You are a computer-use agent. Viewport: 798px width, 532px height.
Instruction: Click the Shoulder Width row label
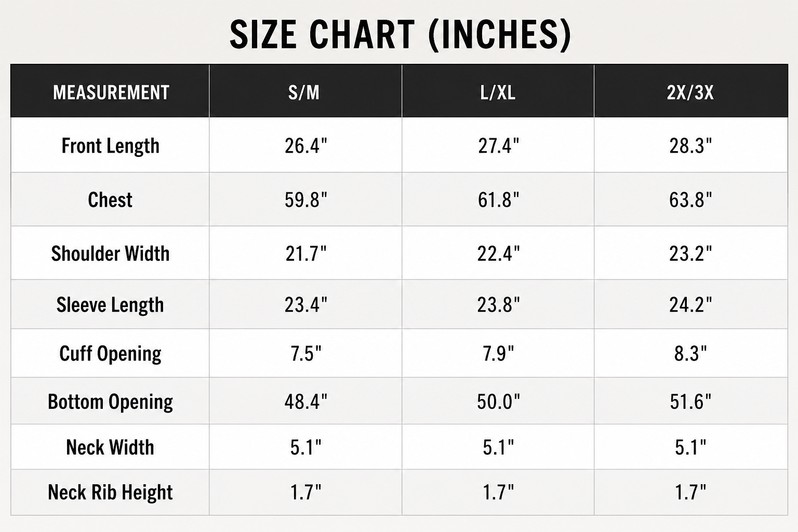(x=110, y=254)
